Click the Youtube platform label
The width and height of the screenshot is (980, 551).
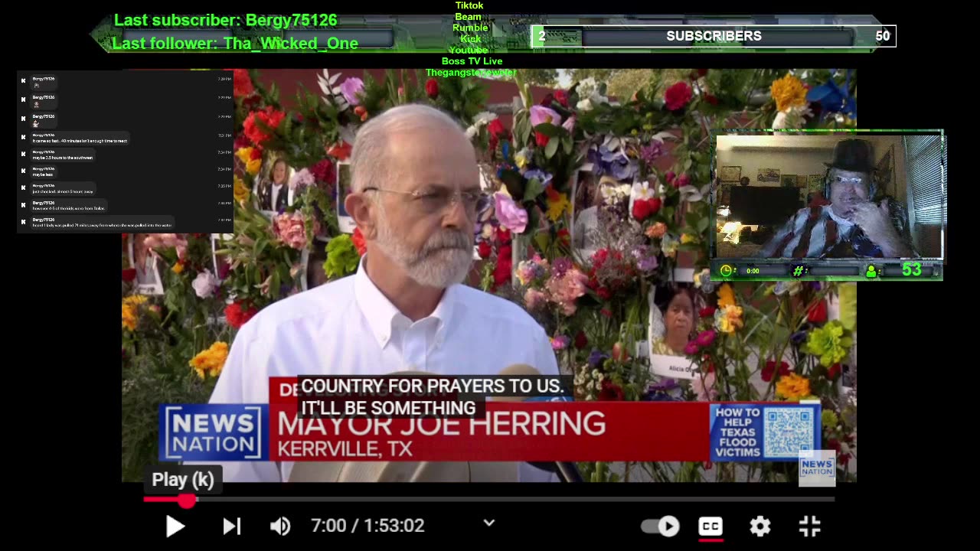pos(469,50)
